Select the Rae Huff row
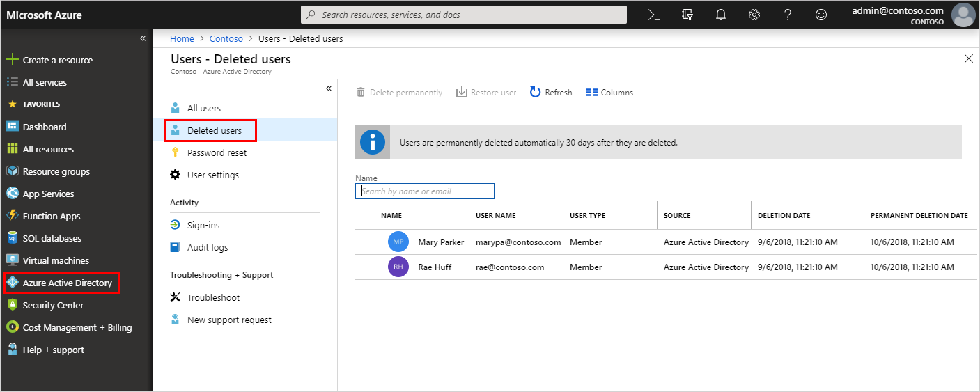 665,267
